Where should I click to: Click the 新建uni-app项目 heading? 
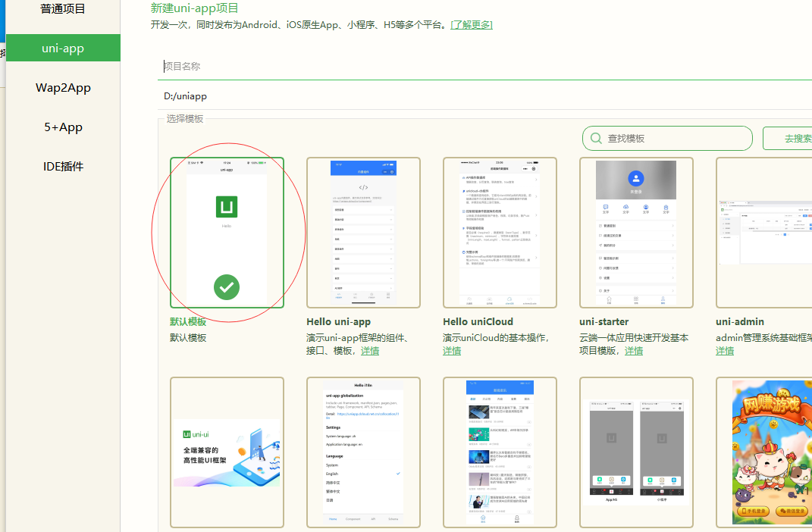coord(195,8)
